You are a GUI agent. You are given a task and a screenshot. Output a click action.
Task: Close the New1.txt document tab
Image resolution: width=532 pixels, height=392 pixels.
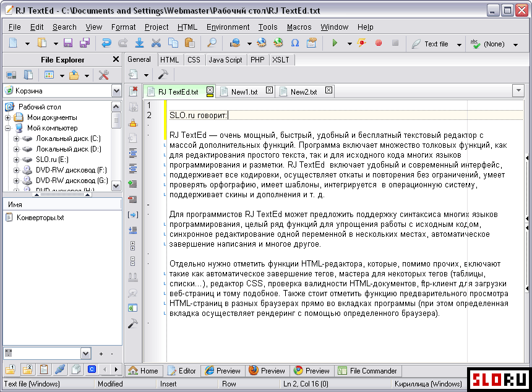coord(269,90)
